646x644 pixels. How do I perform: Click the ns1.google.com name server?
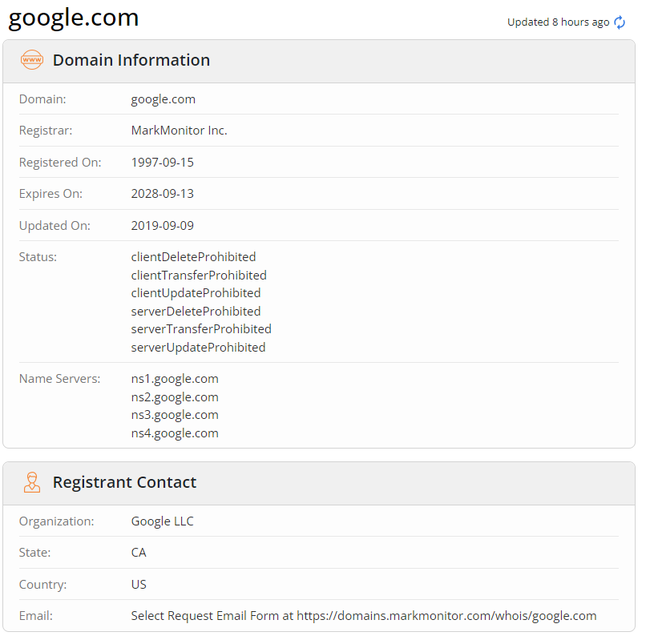175,379
